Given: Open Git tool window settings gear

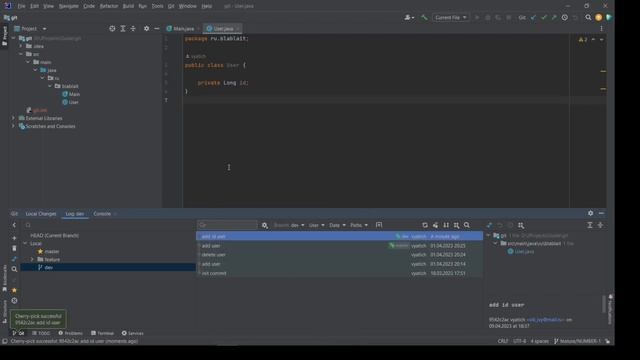Looking at the screenshot, I should 591,213.
